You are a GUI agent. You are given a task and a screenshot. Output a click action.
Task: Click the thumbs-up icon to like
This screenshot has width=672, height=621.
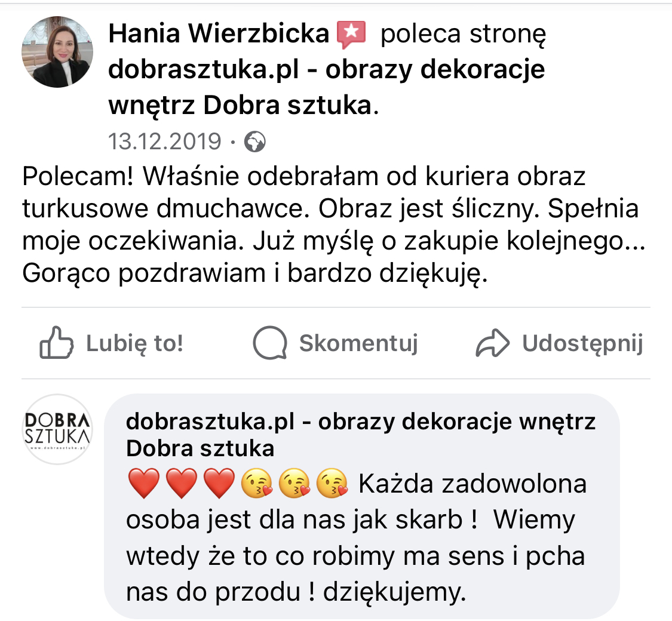57,343
